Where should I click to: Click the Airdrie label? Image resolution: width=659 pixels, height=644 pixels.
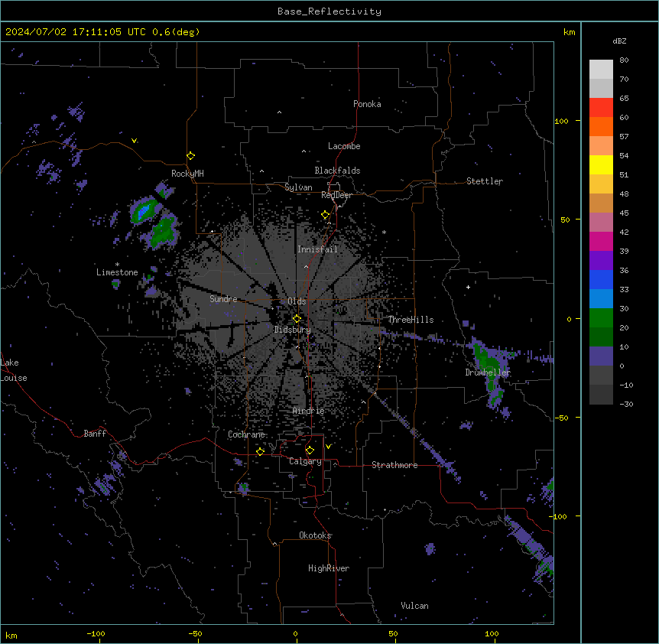coord(309,411)
